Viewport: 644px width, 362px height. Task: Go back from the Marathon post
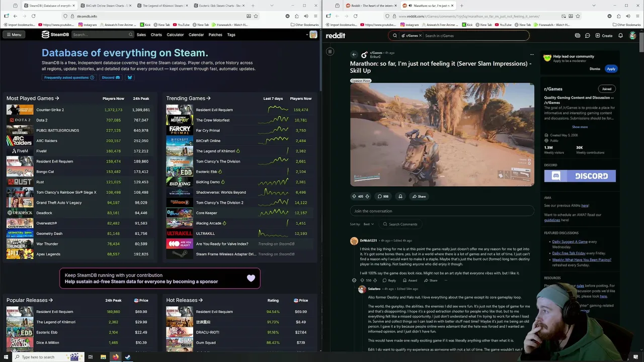tap(354, 54)
